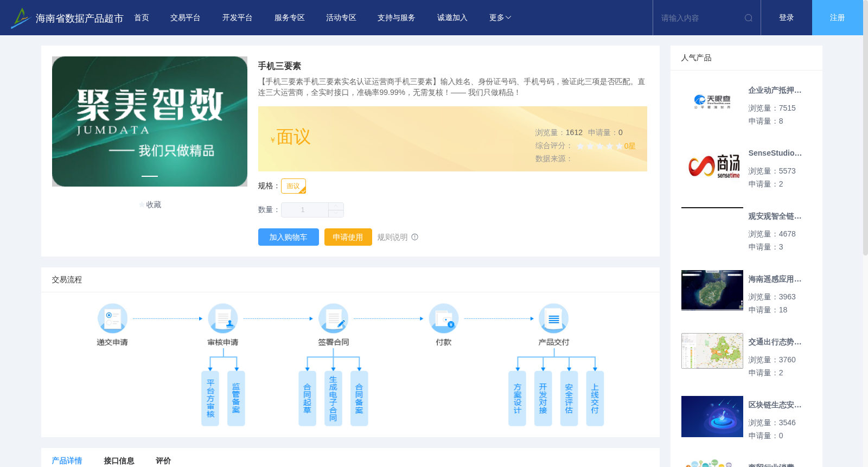Screen dimensions: 868x467
Task: Click the first rating star
Action: (x=580, y=146)
